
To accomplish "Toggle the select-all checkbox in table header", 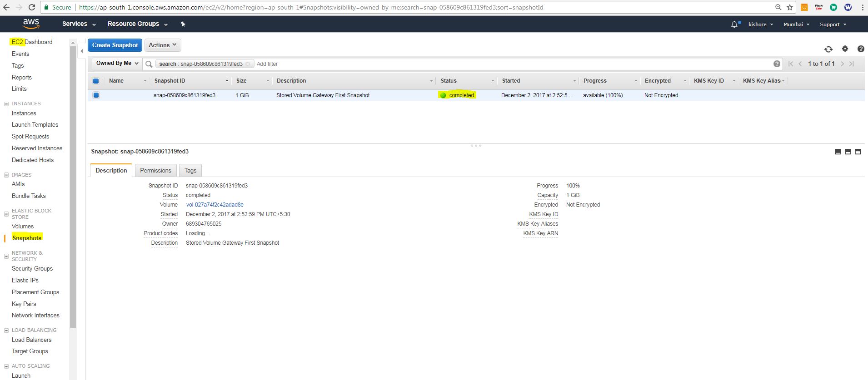I will tap(96, 81).
